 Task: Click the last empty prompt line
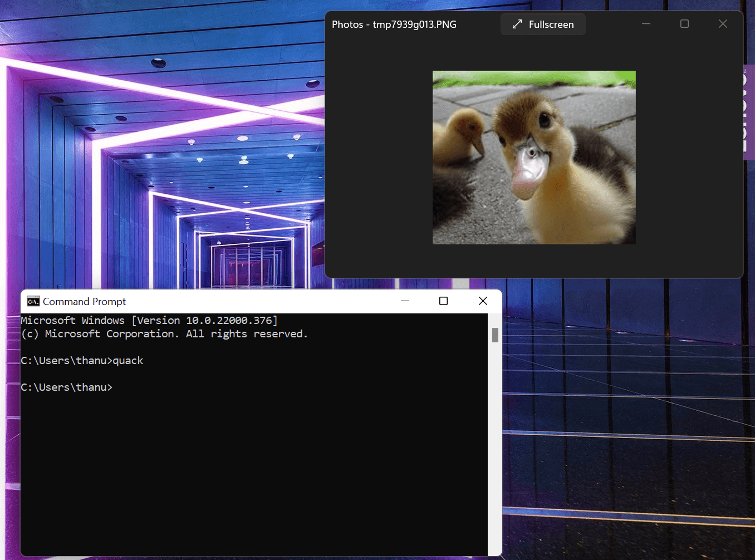(x=66, y=387)
